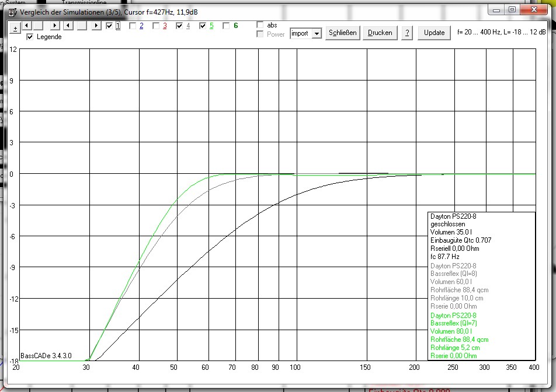The image size is (556, 392).
Task: Click the 'BassCADe 3.4.3.0' label in the chart
Action: tap(46, 356)
